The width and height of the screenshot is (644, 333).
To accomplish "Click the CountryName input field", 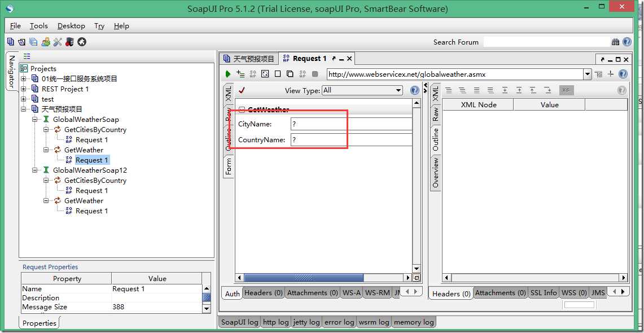I will coord(351,139).
